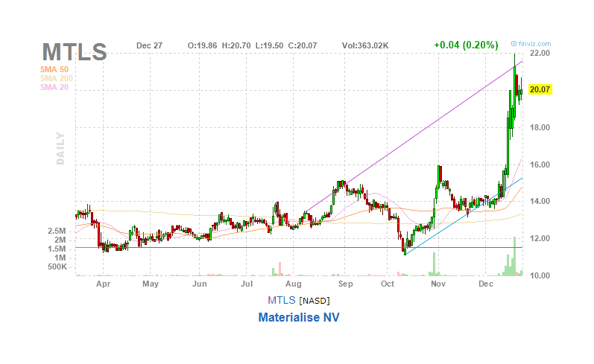Click the DAILY timeframe label

(60, 148)
